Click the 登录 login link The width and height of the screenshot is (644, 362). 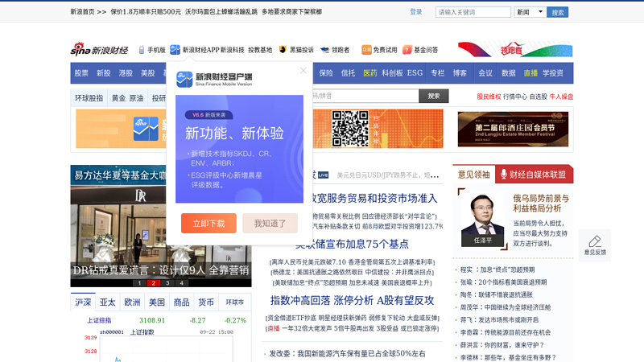coord(416,12)
